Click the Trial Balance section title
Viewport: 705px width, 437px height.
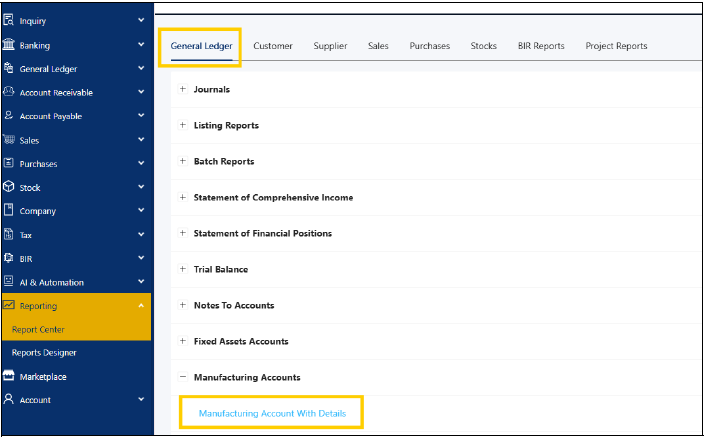(221, 269)
